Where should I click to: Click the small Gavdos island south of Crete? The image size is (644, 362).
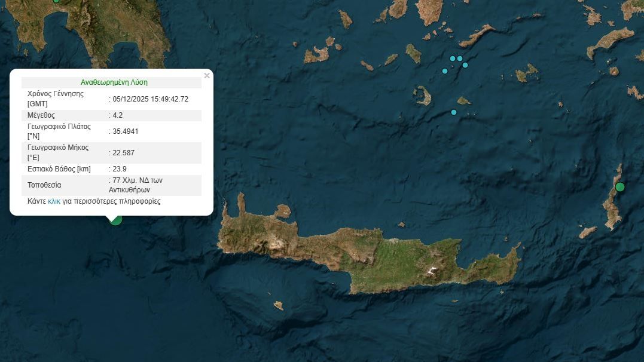[279, 306]
